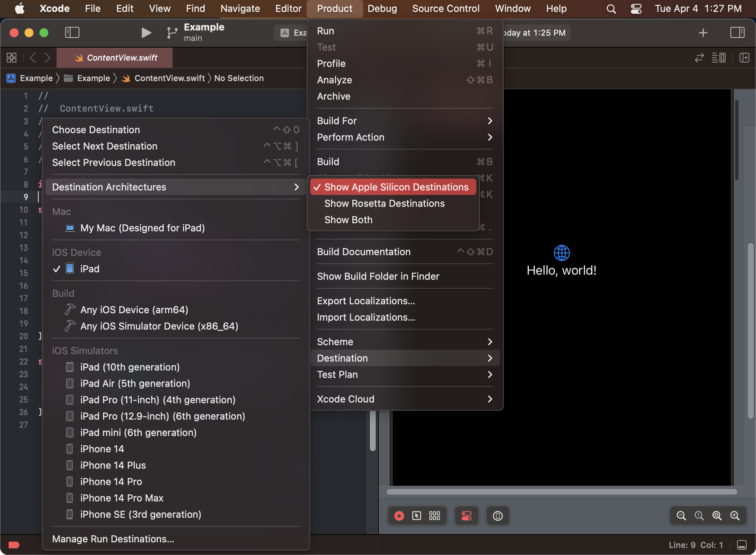Click the red issue indicator bottom left
756x555 pixels.
14,545
